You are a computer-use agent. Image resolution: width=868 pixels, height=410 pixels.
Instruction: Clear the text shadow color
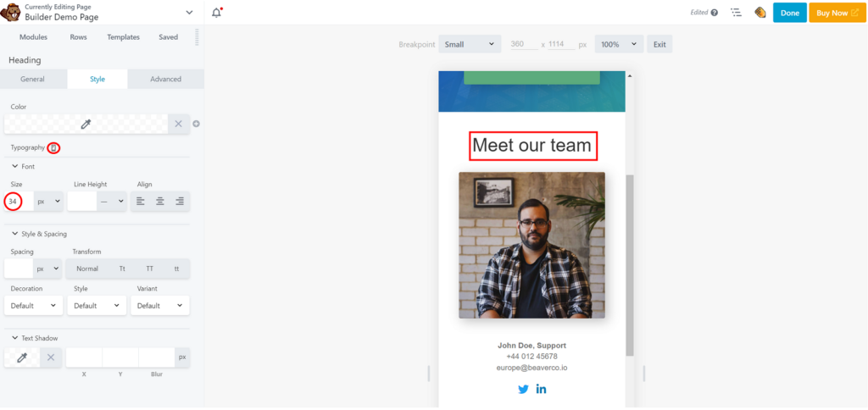click(x=50, y=357)
